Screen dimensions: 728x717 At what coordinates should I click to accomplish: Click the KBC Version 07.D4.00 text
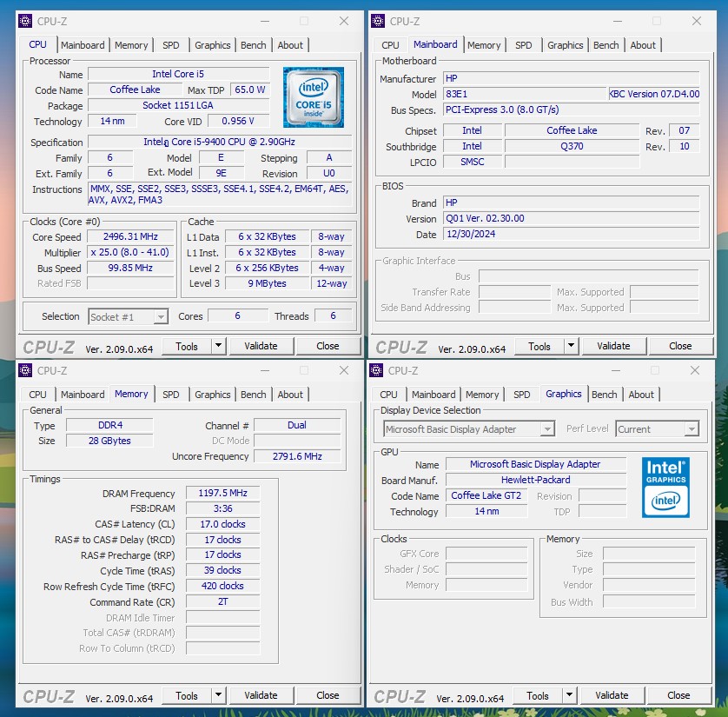pyautogui.click(x=654, y=94)
